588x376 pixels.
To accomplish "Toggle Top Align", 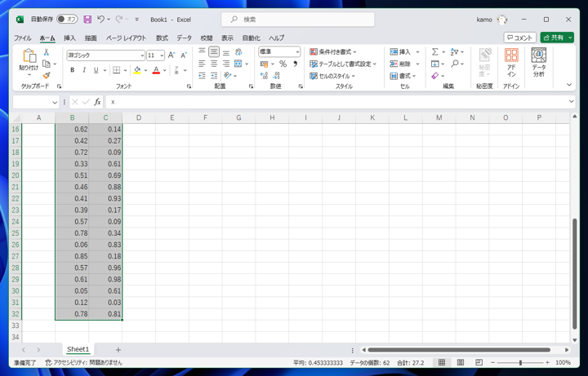I will point(202,51).
